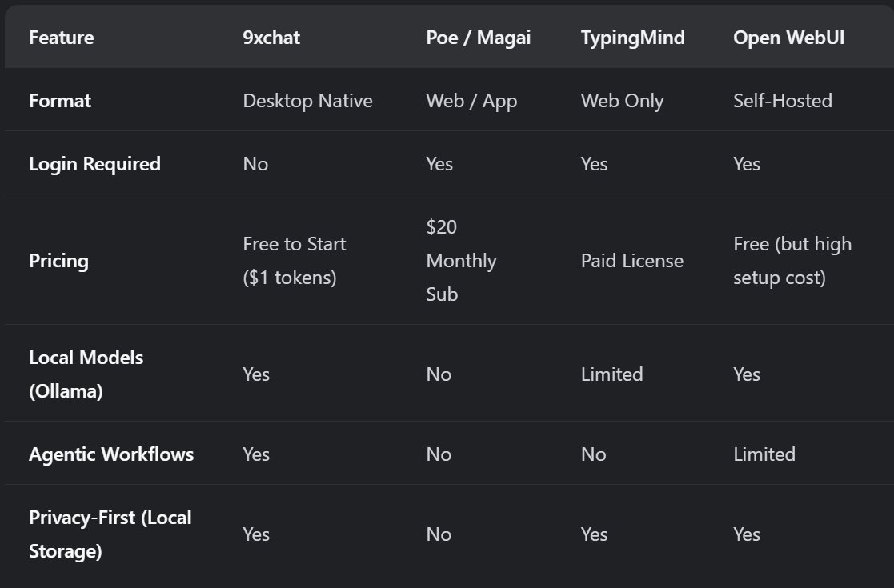894x588 pixels.
Task: Click the Feature column header
Action: click(61, 38)
